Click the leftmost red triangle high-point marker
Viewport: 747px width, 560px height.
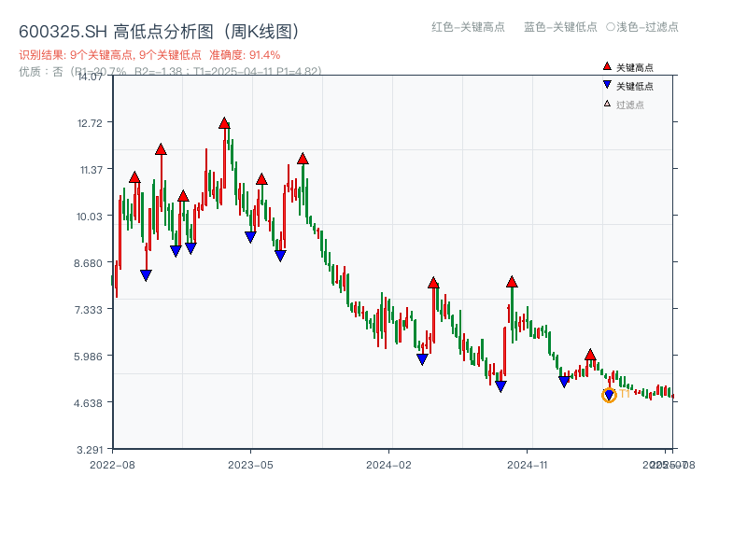(x=134, y=175)
